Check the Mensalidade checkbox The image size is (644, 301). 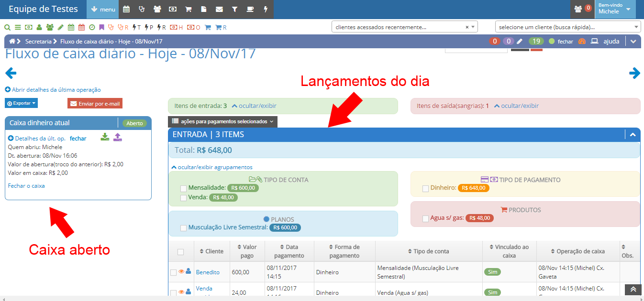[183, 188]
